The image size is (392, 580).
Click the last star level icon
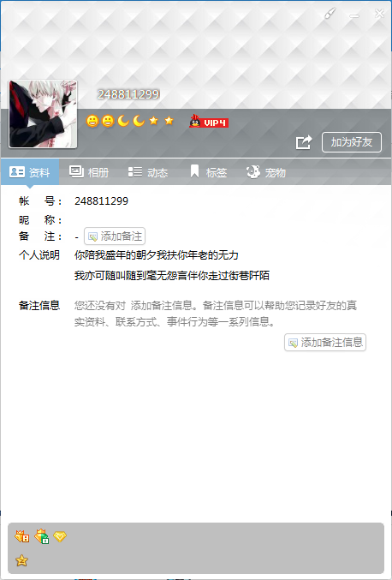169,120
